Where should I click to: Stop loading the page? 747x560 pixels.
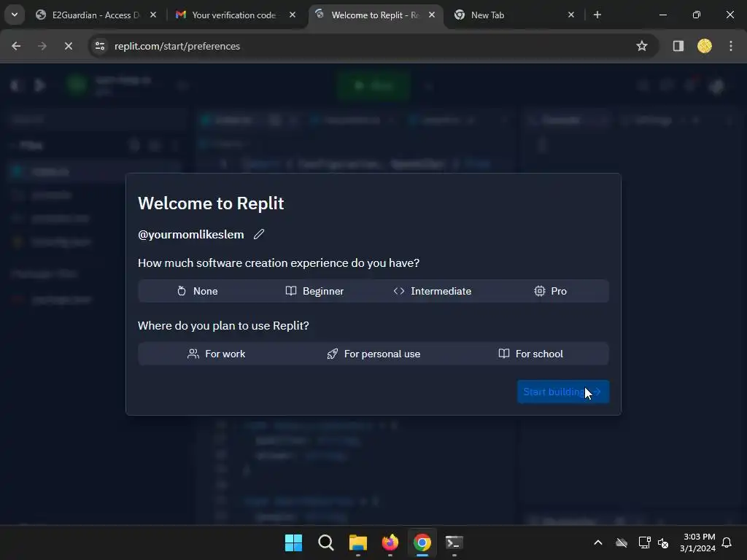[x=68, y=46]
